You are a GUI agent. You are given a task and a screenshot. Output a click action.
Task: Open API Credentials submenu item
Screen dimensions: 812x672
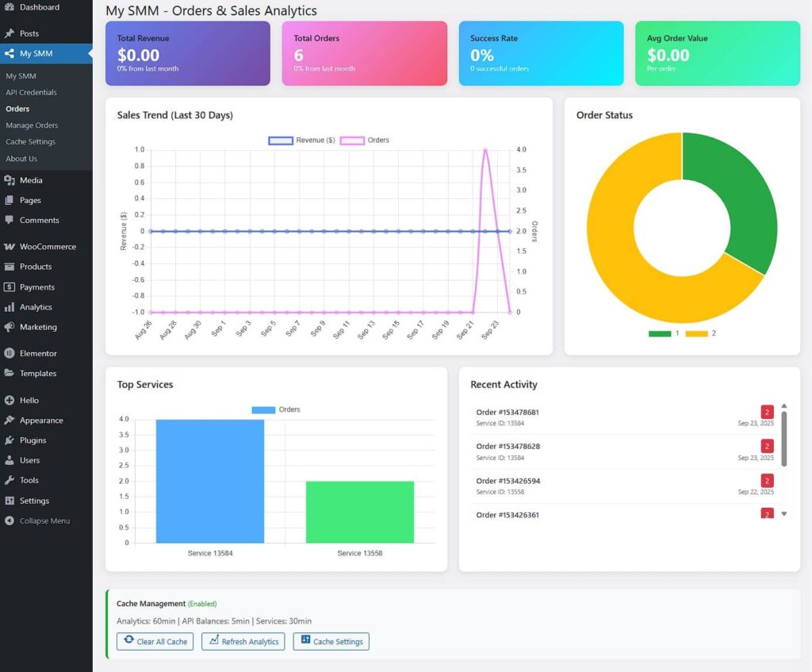(31, 93)
